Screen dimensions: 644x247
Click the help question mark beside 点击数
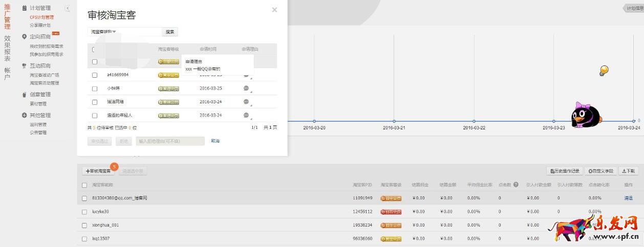point(516,185)
